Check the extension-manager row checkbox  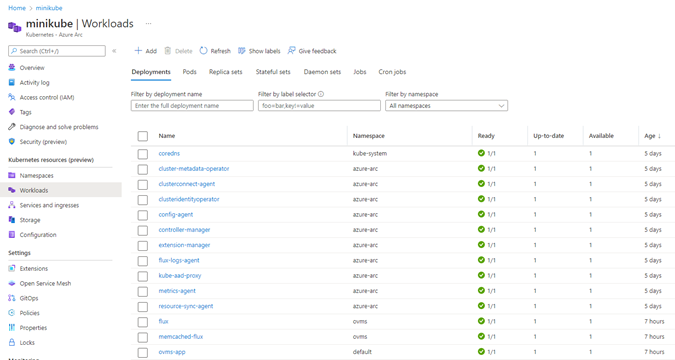pyautogui.click(x=142, y=245)
